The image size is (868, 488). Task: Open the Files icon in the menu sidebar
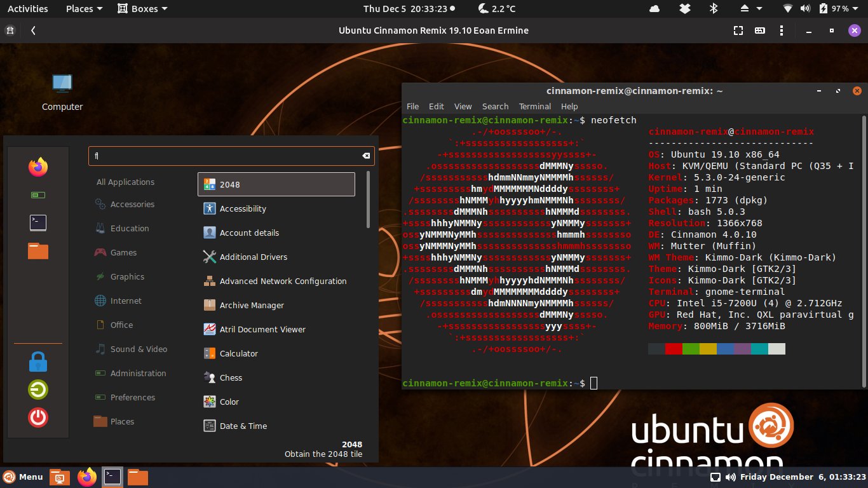coord(37,250)
